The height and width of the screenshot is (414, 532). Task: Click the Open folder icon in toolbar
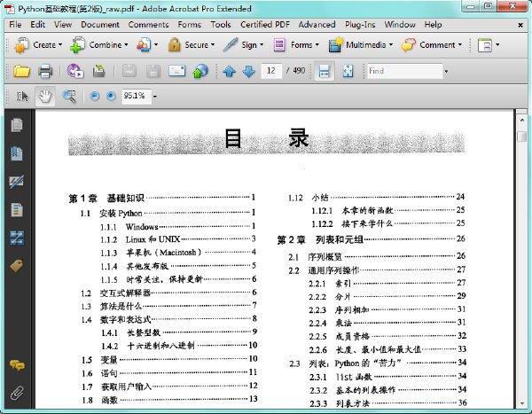21,71
